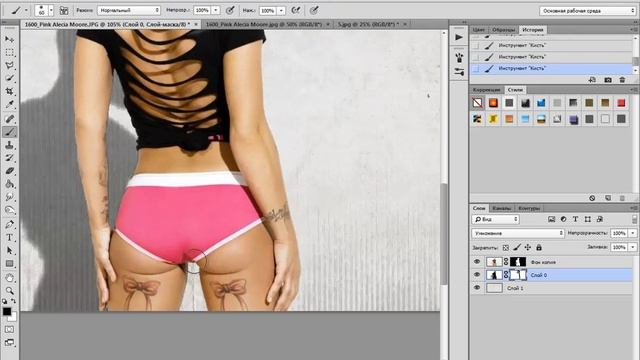
Task: Click the canvas vertical scrollbar
Action: 444,233
